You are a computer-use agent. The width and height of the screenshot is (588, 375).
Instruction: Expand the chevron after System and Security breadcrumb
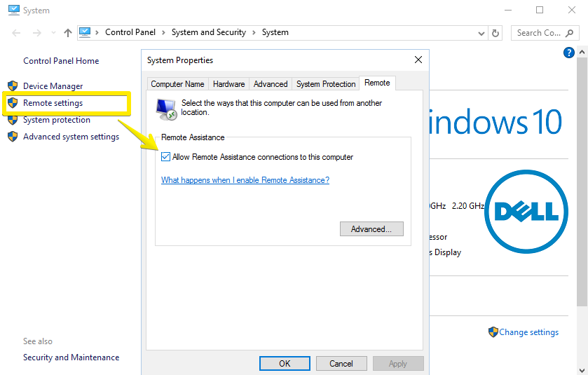[x=254, y=33]
